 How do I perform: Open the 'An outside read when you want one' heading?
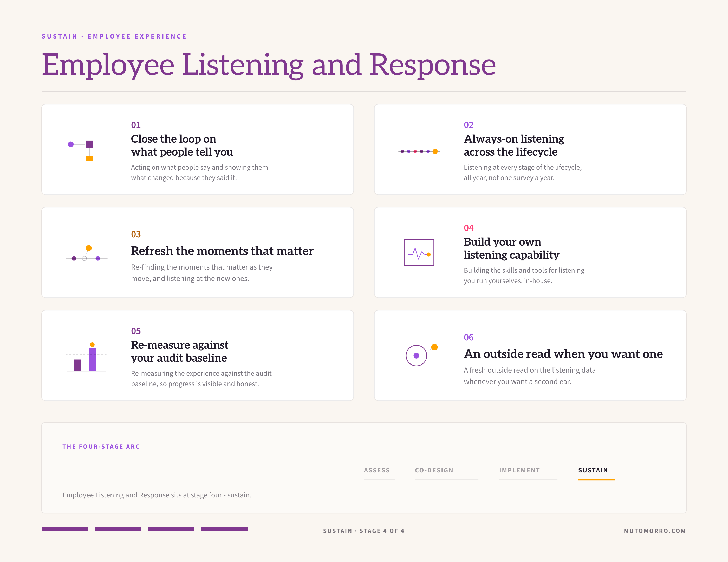click(x=563, y=354)
